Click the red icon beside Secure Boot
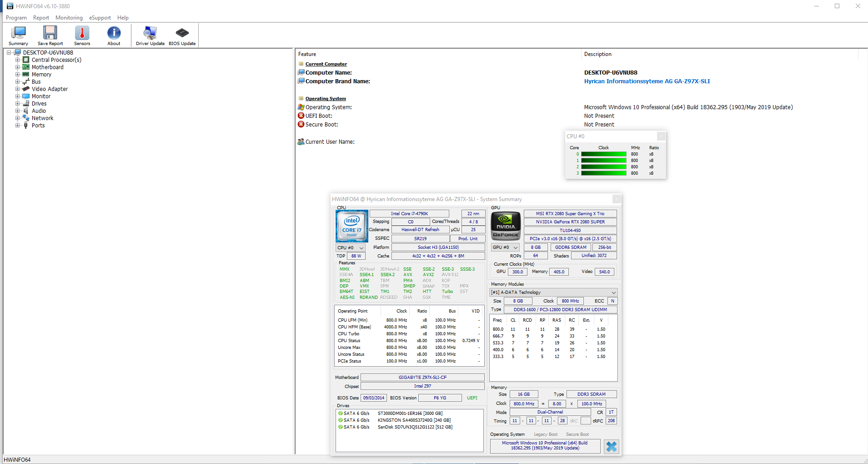 (301, 124)
